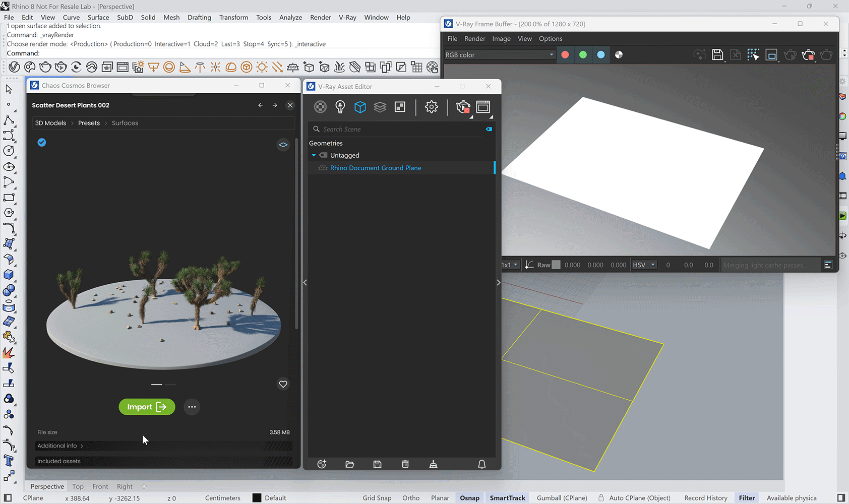Click the Raw color swatch in Frame Buffer
The image size is (849, 504).
coord(556,265)
